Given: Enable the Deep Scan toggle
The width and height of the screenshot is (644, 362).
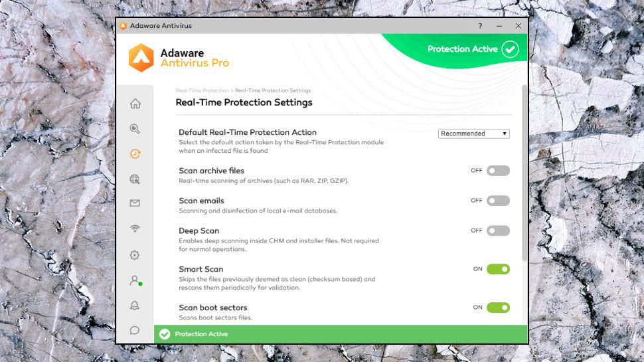Looking at the screenshot, I should pyautogui.click(x=498, y=230).
